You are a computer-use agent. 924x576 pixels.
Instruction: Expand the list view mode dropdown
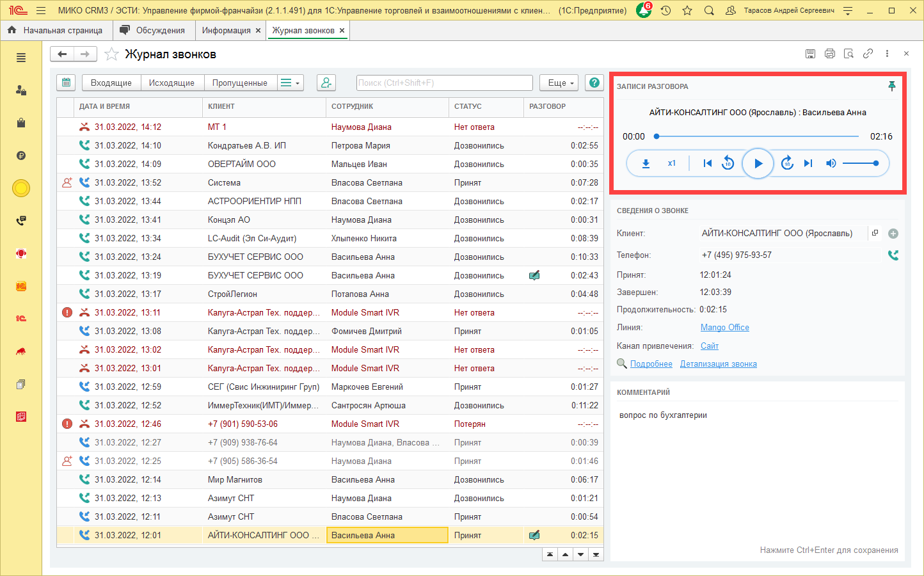point(291,83)
